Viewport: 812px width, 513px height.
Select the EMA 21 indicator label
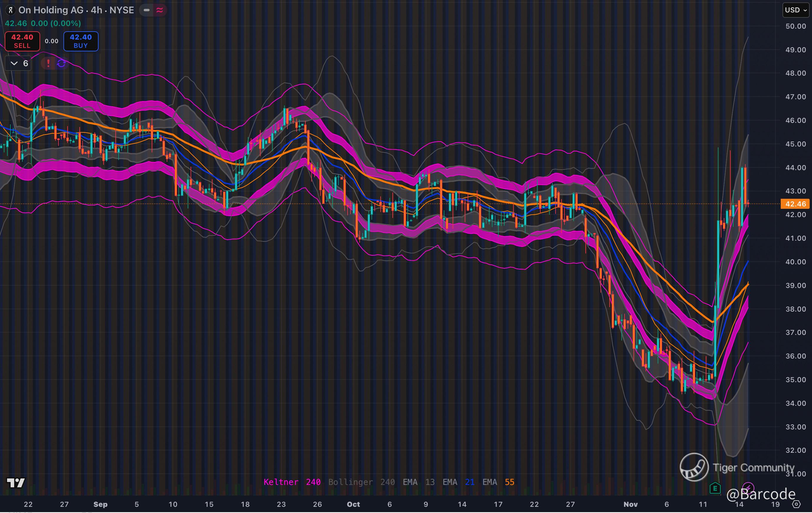point(458,482)
